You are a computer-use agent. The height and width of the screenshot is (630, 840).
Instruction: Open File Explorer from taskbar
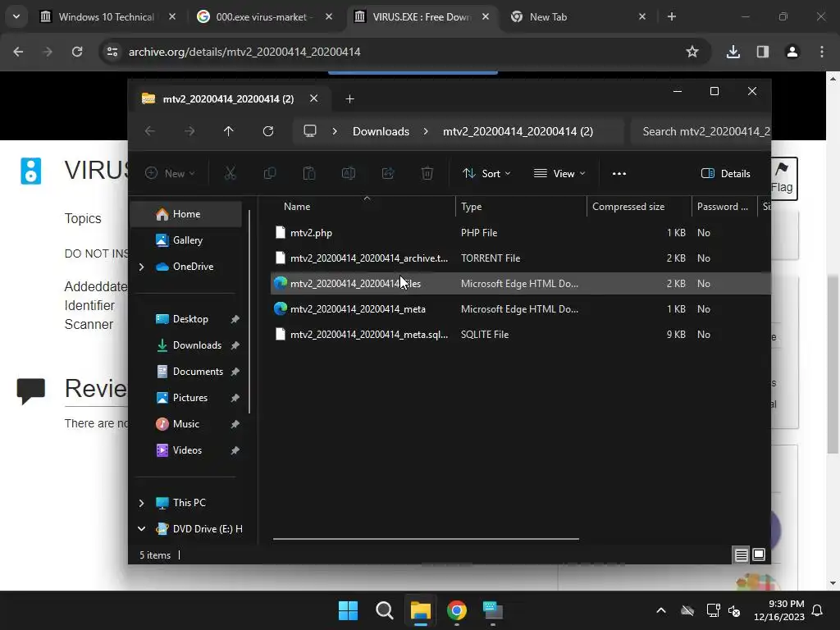coord(421,610)
